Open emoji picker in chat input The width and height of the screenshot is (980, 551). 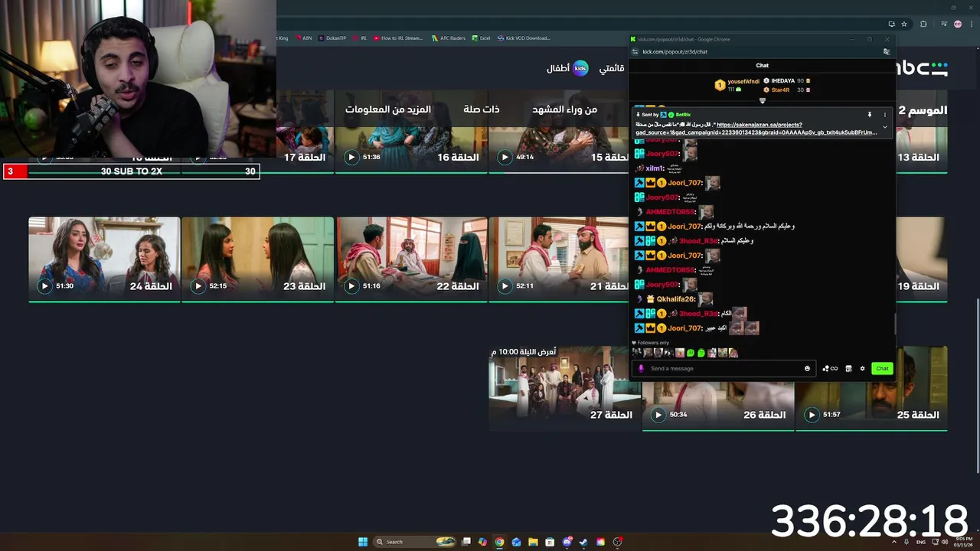[x=807, y=369]
